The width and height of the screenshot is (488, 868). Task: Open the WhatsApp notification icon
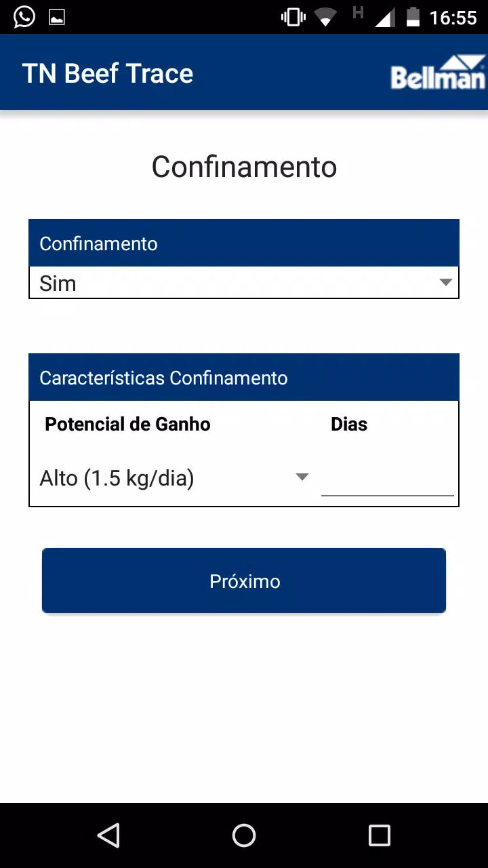pyautogui.click(x=24, y=17)
